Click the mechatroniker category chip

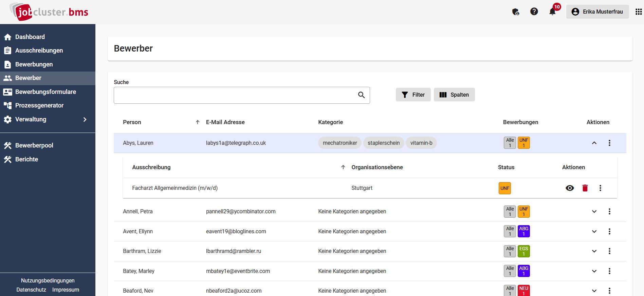340,143
